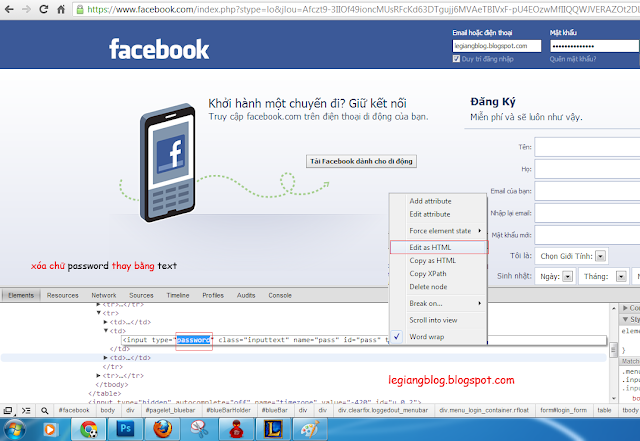
Task: Switch to the Audits tab
Action: pos(246,295)
